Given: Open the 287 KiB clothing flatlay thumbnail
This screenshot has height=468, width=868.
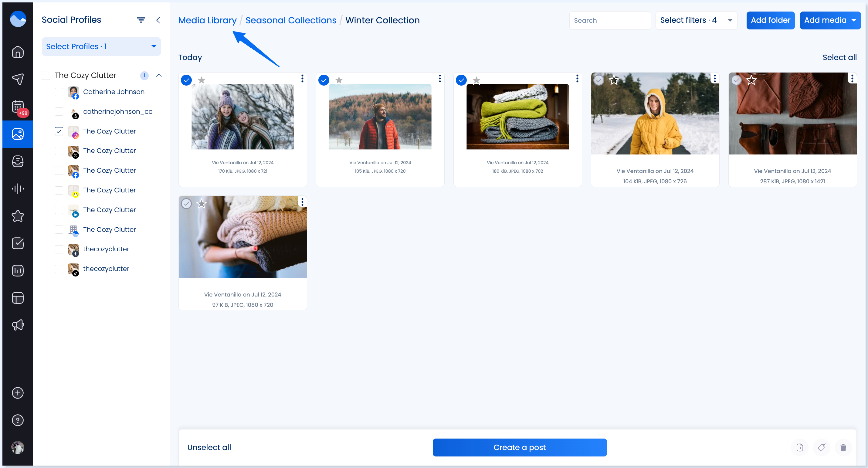Looking at the screenshot, I should click(x=792, y=114).
